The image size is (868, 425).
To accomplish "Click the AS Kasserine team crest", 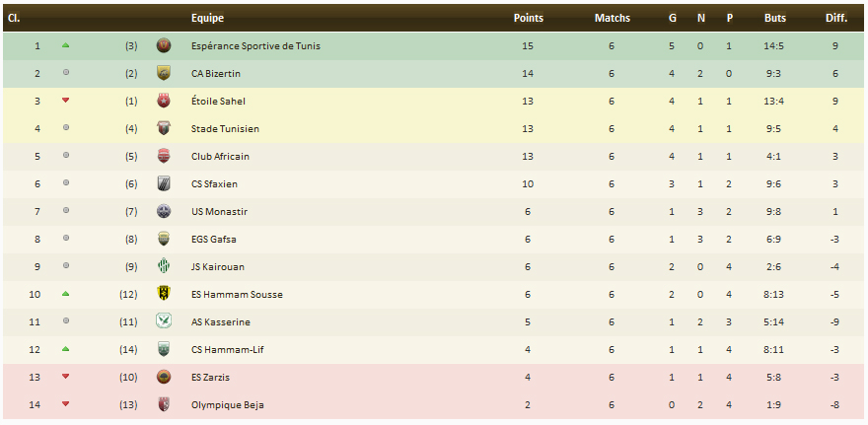I will click(x=164, y=321).
